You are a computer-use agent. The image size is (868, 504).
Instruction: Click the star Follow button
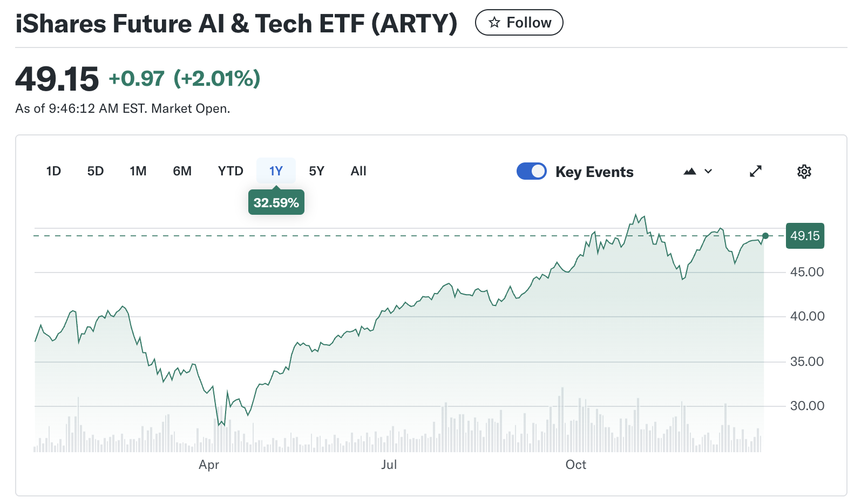tap(519, 23)
